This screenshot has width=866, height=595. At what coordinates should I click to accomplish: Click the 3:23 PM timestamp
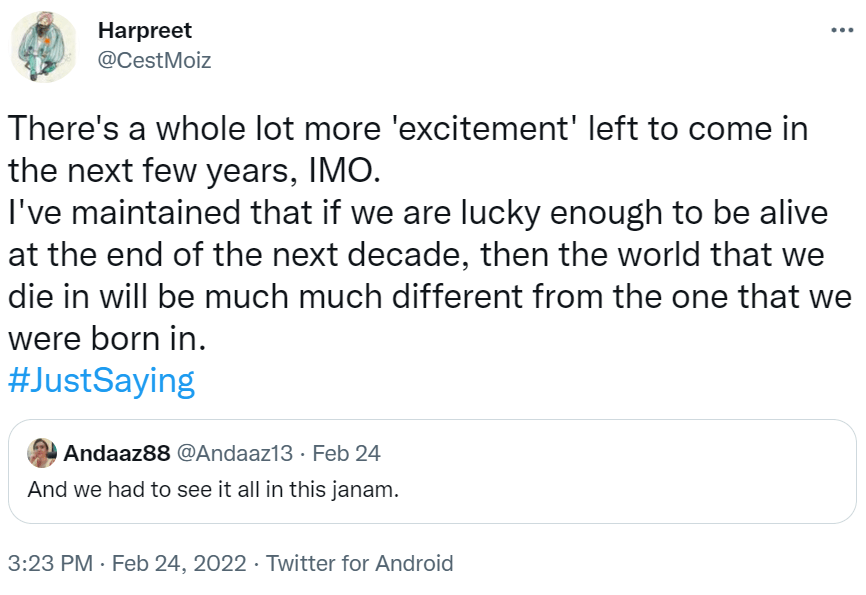point(49,563)
